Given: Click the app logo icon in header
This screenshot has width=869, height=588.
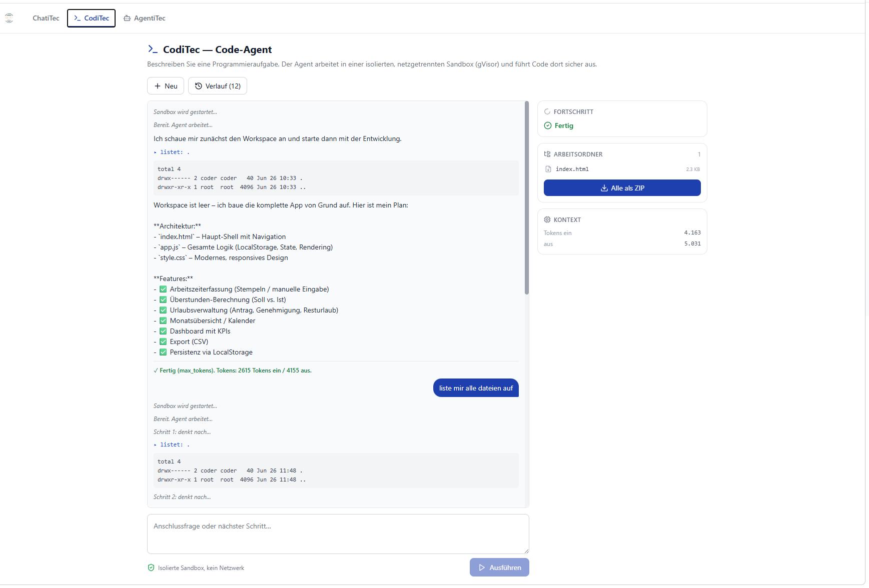Looking at the screenshot, I should coord(9,18).
